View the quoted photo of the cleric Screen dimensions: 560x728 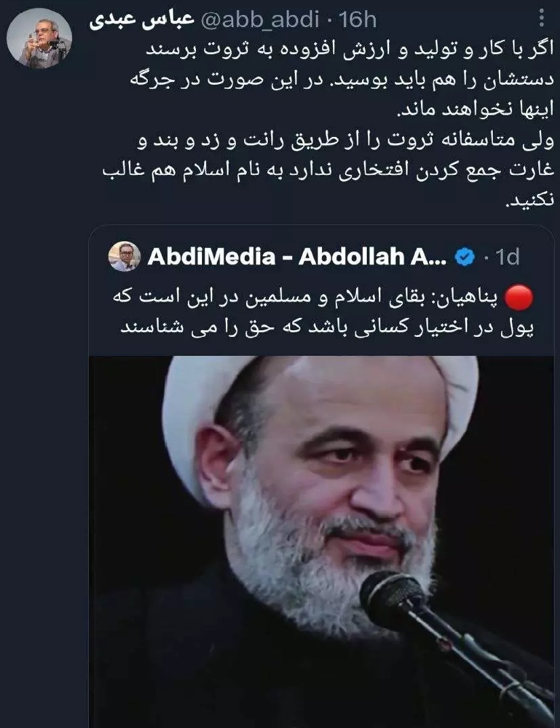pyautogui.click(x=321, y=542)
